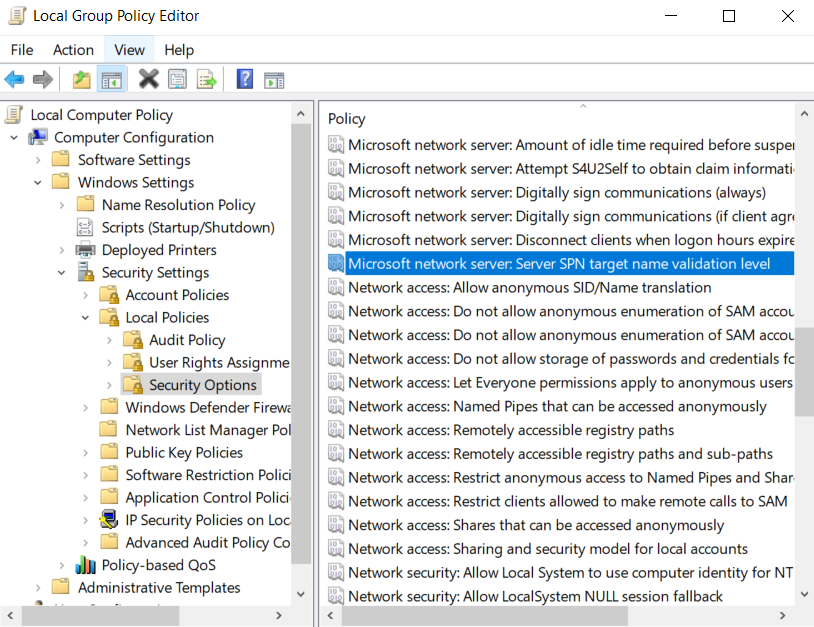The width and height of the screenshot is (814, 627).
Task: Click the Export List toolbar icon
Action: [208, 79]
